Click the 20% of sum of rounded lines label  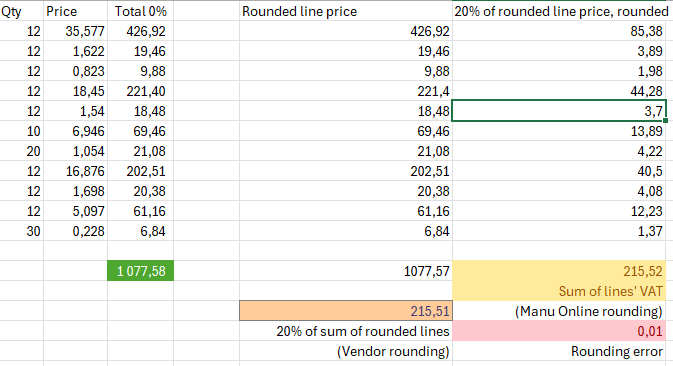346,331
